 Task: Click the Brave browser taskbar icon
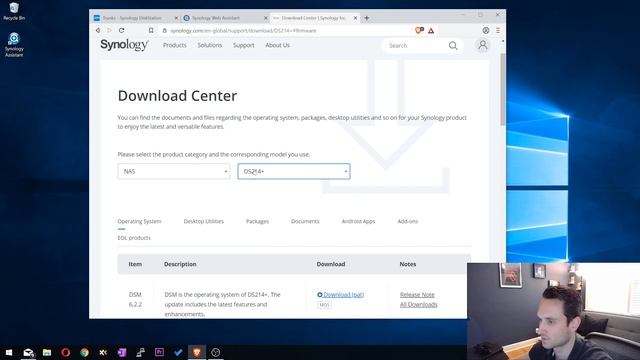click(197, 353)
